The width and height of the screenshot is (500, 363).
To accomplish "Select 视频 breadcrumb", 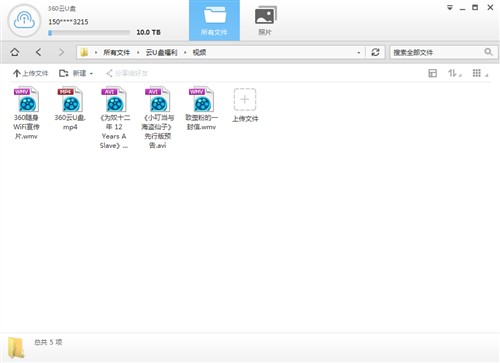I will click(199, 52).
